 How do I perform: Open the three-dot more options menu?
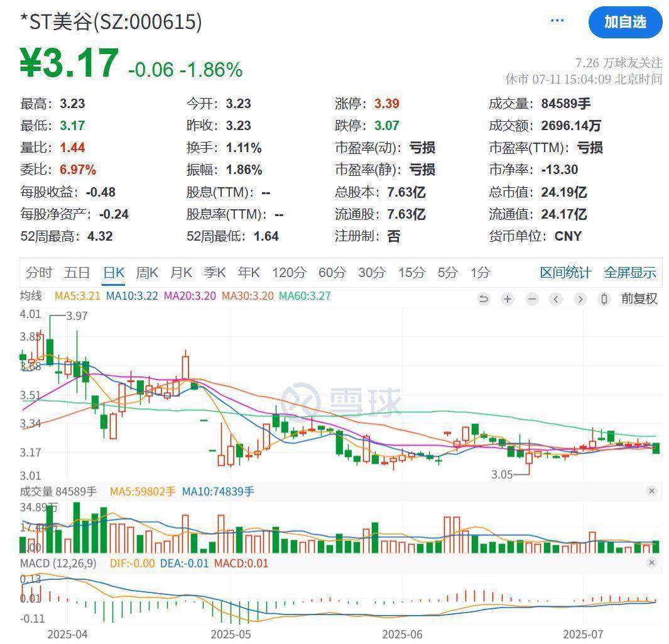557,21
